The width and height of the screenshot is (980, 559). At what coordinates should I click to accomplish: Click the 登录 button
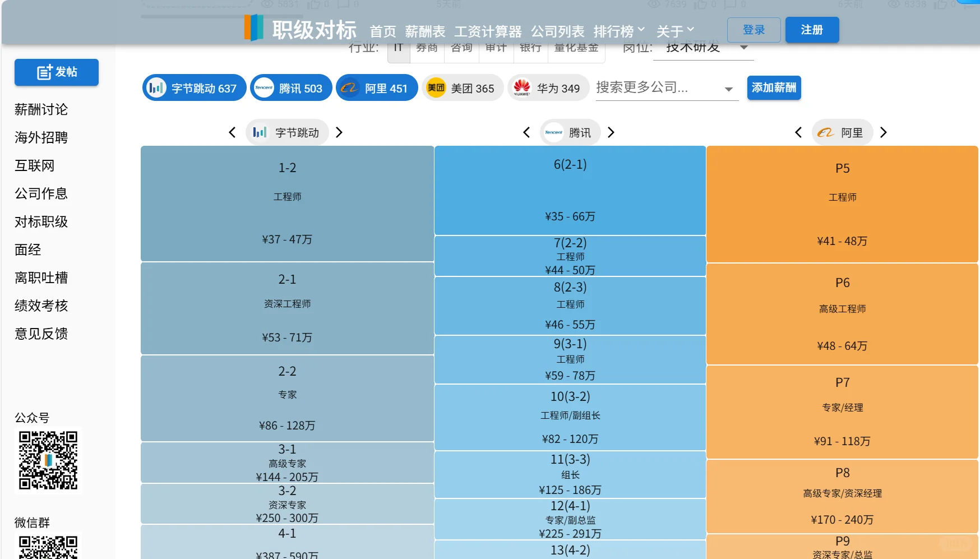pyautogui.click(x=754, y=30)
